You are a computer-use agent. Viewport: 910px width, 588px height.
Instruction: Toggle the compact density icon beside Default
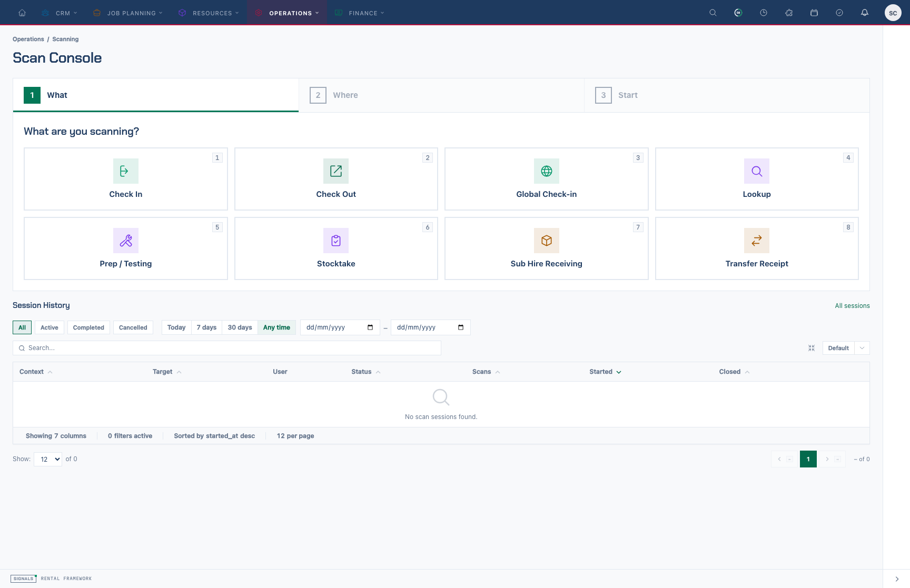(812, 348)
